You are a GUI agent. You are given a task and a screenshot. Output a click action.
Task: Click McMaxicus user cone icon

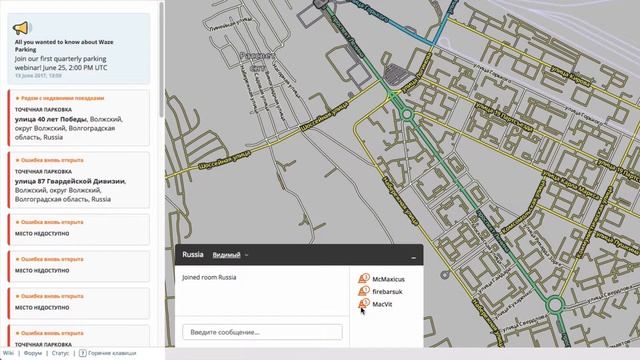[x=363, y=278]
